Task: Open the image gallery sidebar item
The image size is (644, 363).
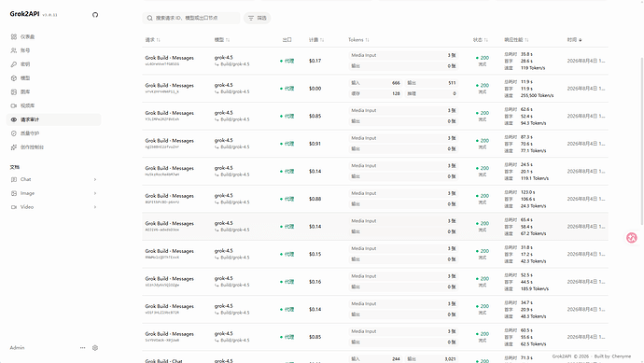Action: [x=54, y=92]
